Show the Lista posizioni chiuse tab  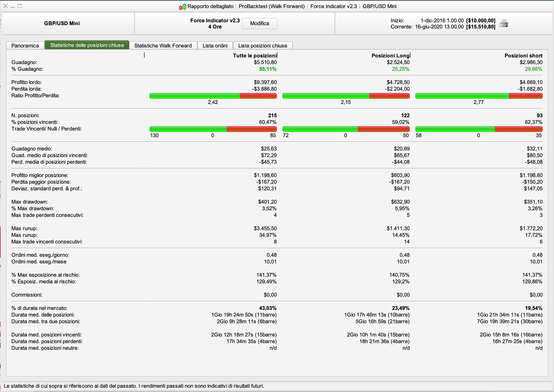[x=263, y=46]
